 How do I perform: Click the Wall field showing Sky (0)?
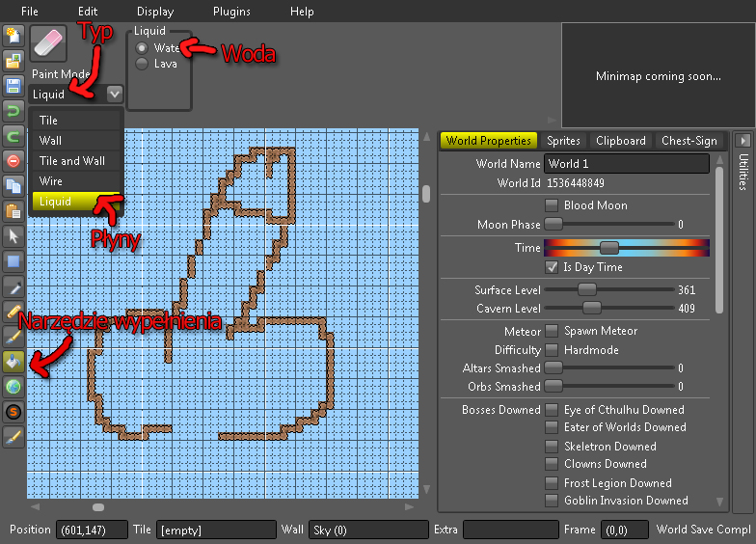pos(368,530)
